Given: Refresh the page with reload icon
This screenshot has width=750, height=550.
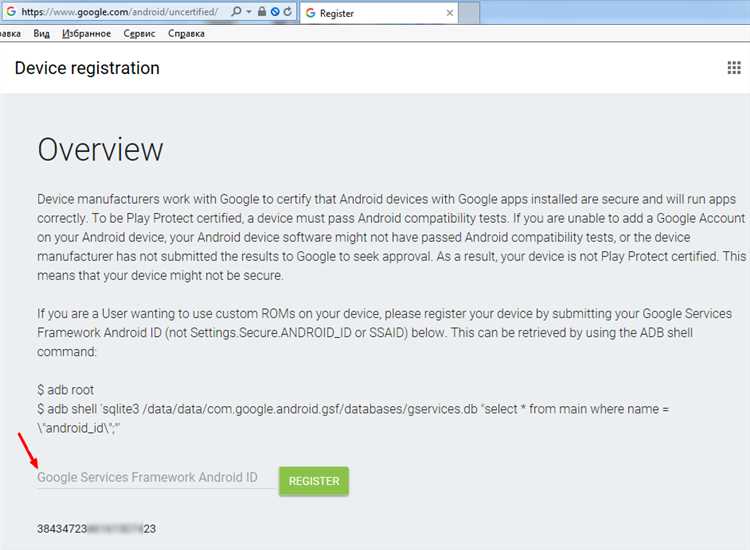Looking at the screenshot, I should pos(287,11).
